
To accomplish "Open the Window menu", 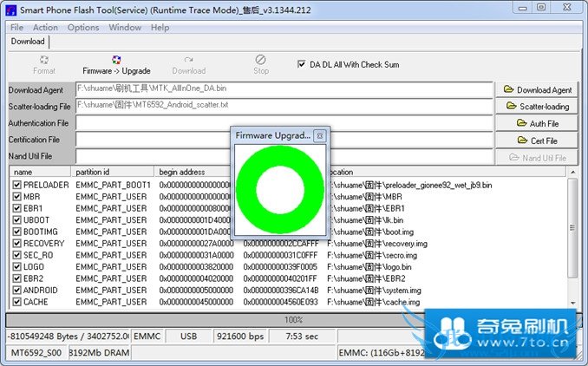I will (x=125, y=27).
